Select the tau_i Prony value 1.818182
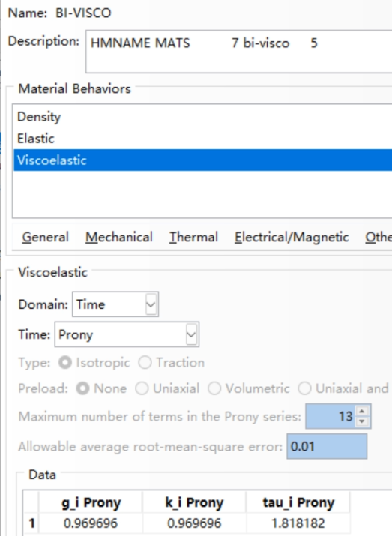The image size is (392, 536). click(x=298, y=523)
